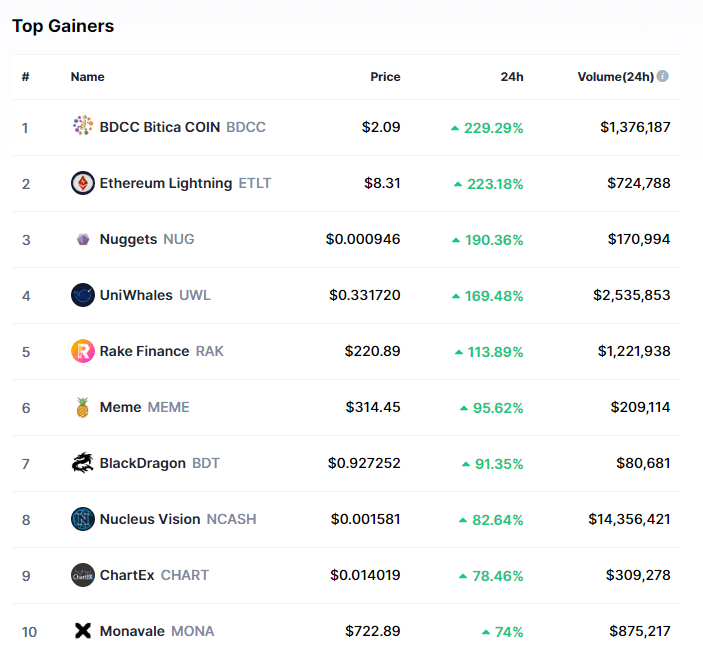Click the BDCC Bitica COIN logo icon

coord(83,126)
